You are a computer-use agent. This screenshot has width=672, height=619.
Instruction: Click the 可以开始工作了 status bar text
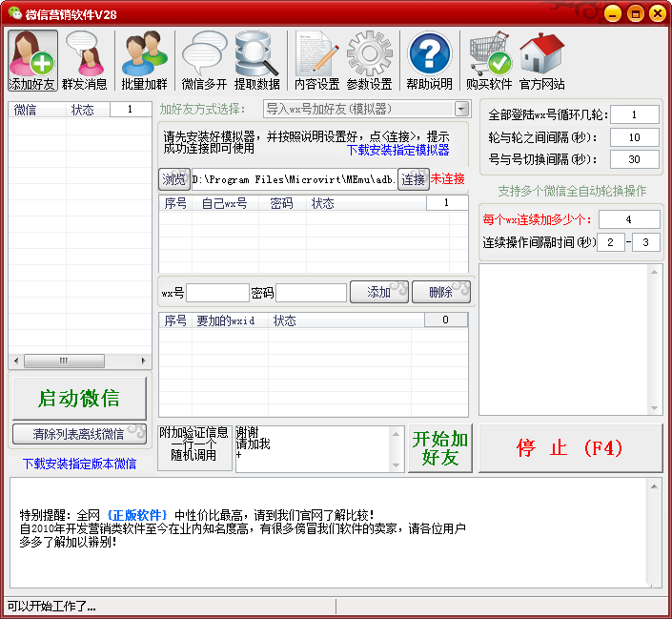pos(51,607)
